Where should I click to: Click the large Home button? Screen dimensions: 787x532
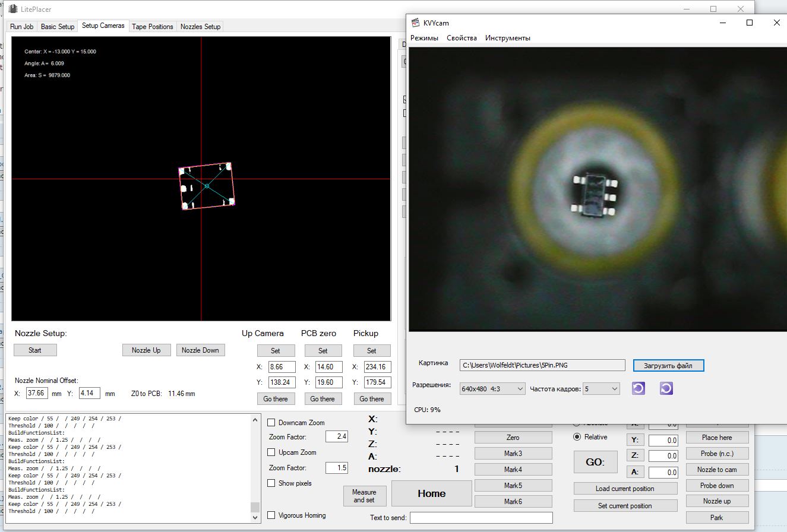pos(432,493)
